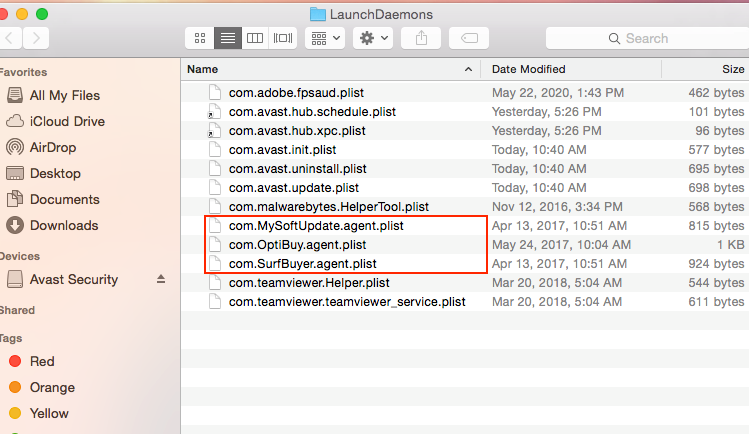The image size is (749, 434).
Task: Sort by the Size column header
Action: pos(706,69)
